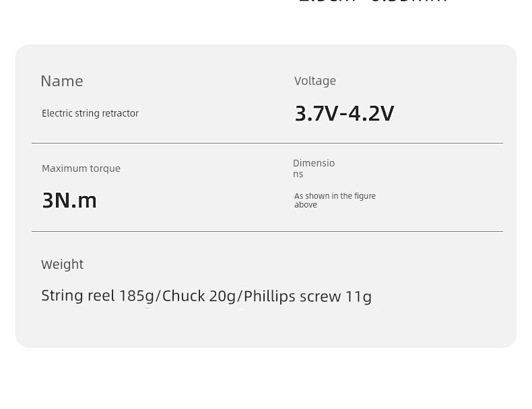Click the word 'retractor' in product name
532x409 pixels.
tap(123, 113)
